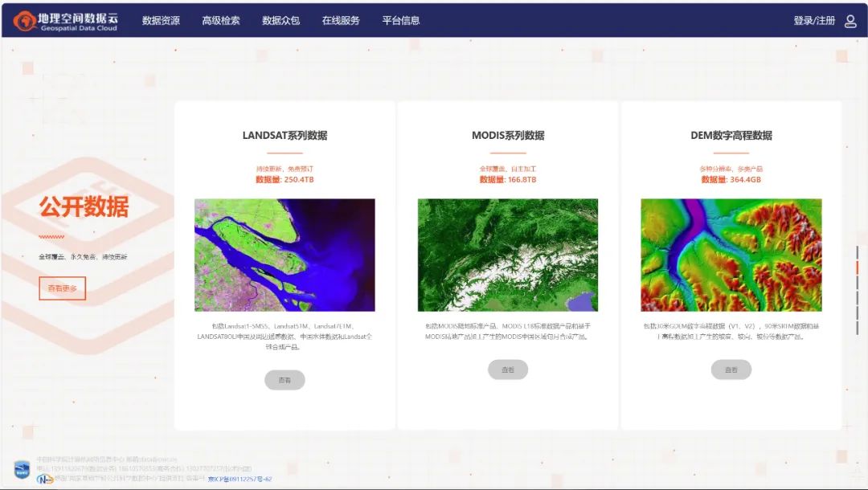Select the active orange page indicator bar
Screen dimensions: 868x490
[x=858, y=267]
